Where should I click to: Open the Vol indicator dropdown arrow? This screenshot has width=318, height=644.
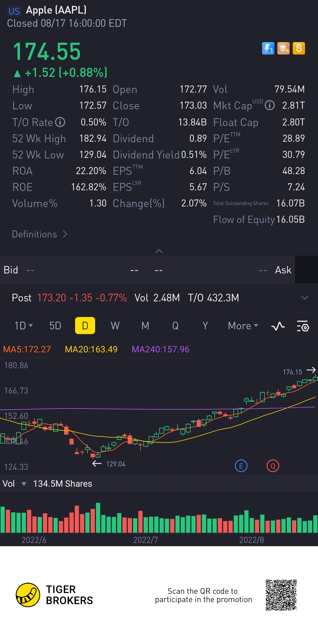(x=24, y=484)
